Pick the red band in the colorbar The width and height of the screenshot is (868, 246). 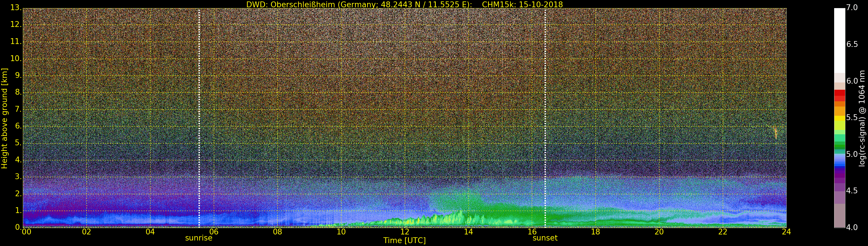point(839,93)
